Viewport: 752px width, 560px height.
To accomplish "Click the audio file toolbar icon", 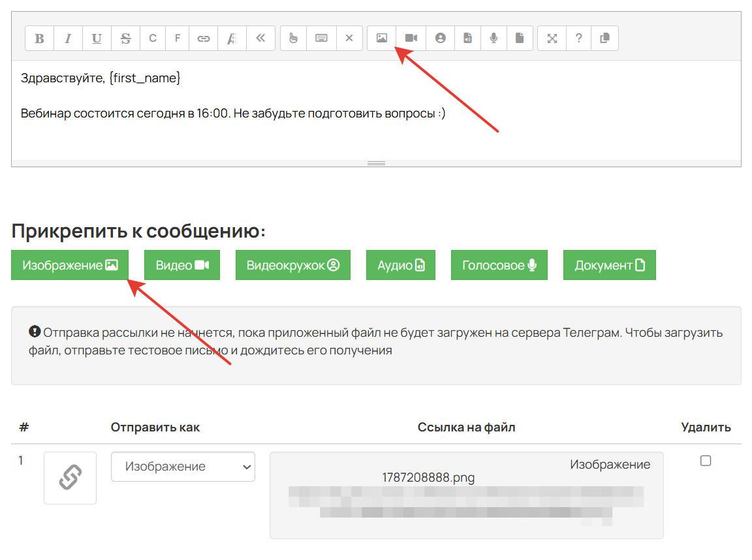I will pyautogui.click(x=467, y=39).
